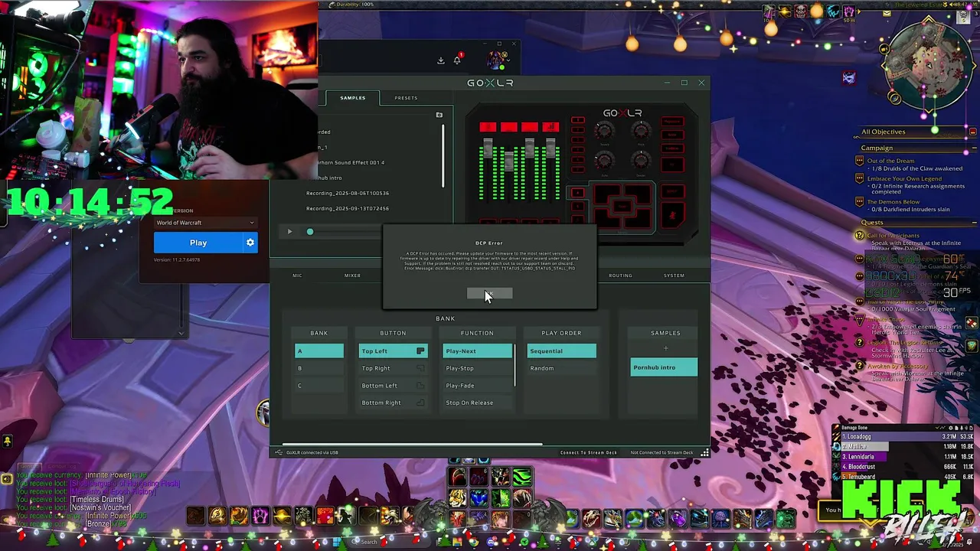Screen dimensions: 980x551
Task: Toggle fourth channel mute button on device
Action: coord(550,221)
